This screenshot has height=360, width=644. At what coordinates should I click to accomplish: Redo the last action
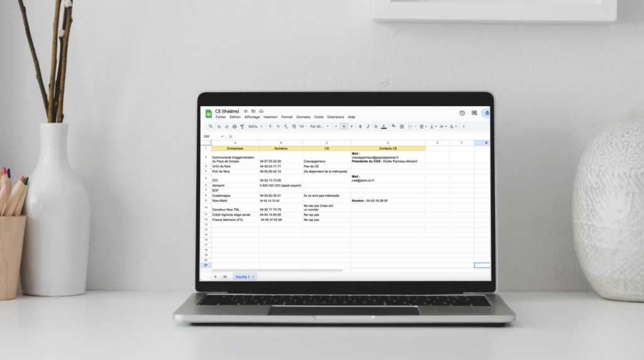pos(226,126)
